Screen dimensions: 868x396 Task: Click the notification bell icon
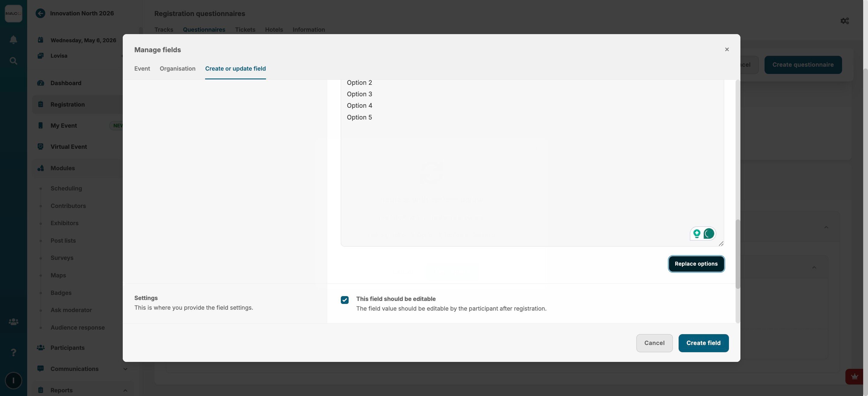pos(13,40)
